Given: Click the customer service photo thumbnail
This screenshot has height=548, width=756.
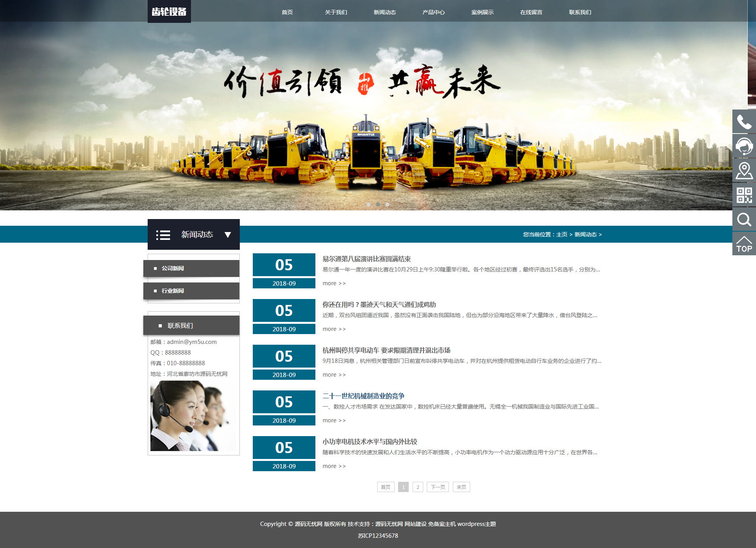Looking at the screenshot, I should [x=193, y=416].
